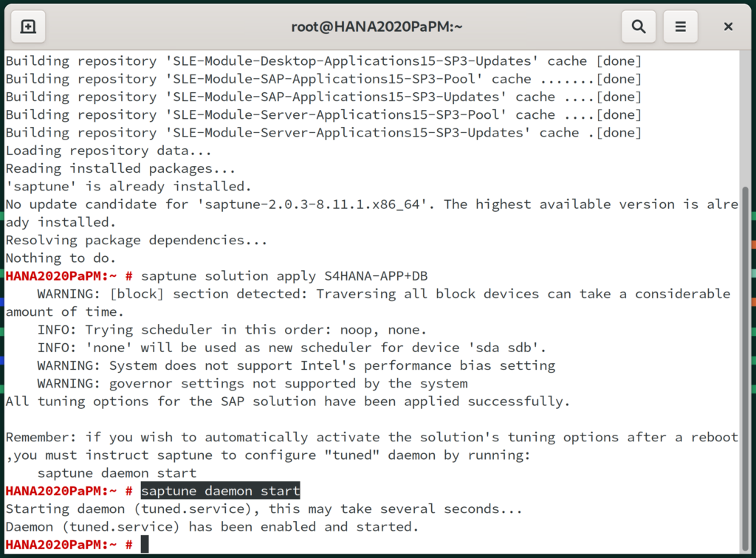The height and width of the screenshot is (558, 756).
Task: Click the cursor block at the last prompt
Action: coord(145,545)
